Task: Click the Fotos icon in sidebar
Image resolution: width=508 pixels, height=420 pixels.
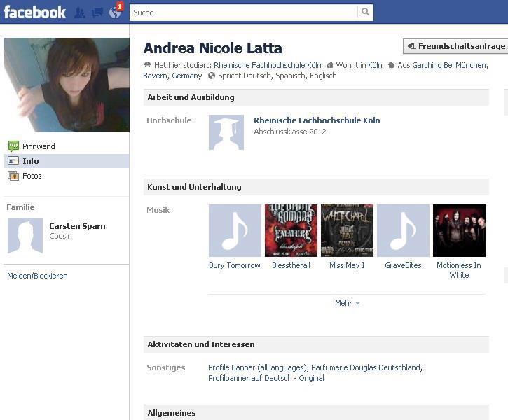Action: point(13,176)
